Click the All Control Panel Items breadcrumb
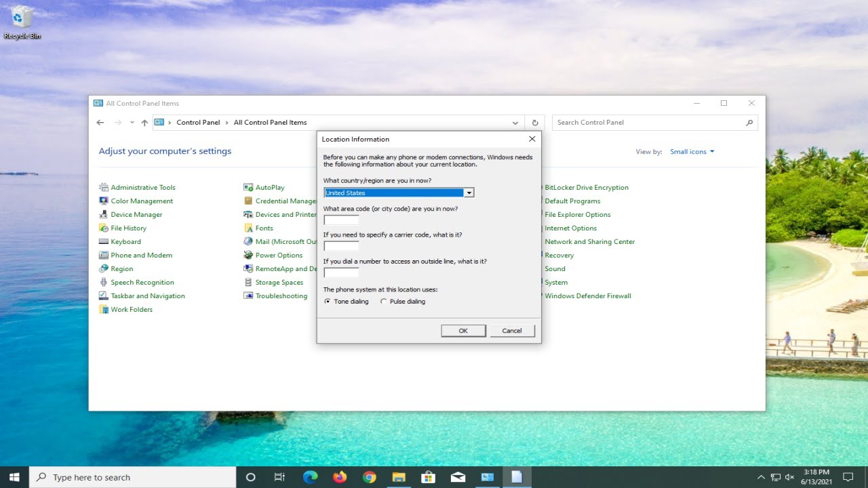This screenshot has height=488, width=868. [x=270, y=123]
